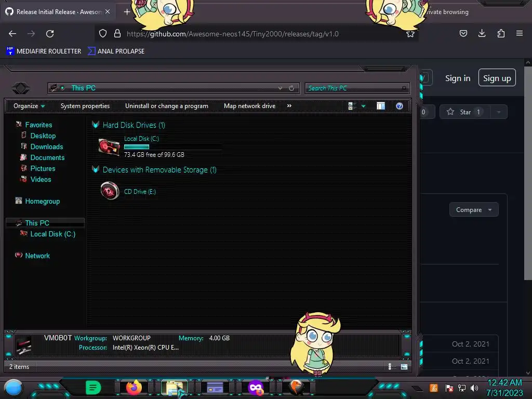The width and height of the screenshot is (532, 399).
Task: Click the Sign up button
Action: click(497, 78)
